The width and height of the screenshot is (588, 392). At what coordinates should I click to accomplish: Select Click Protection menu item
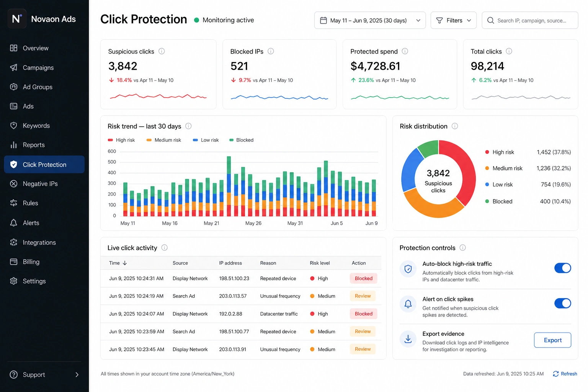pos(44,164)
